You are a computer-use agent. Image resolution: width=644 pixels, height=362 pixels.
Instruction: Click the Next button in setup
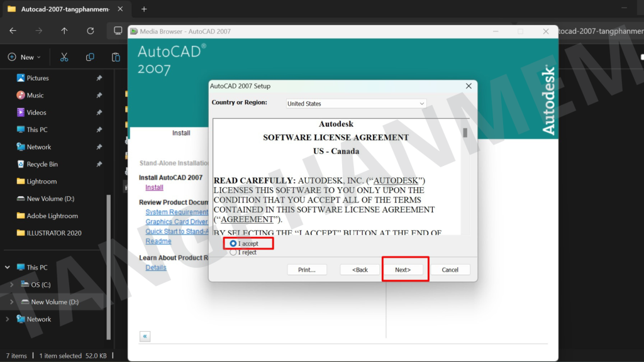[402, 270]
